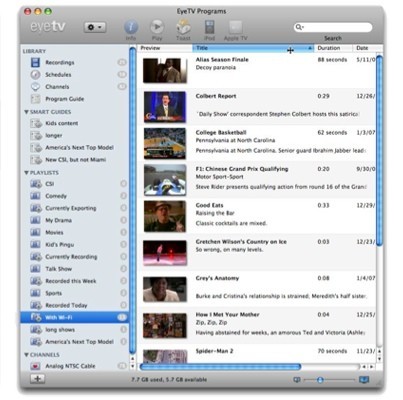Click the '88 seconds' duration value
This screenshot has height=400, width=403.
[x=332, y=60]
